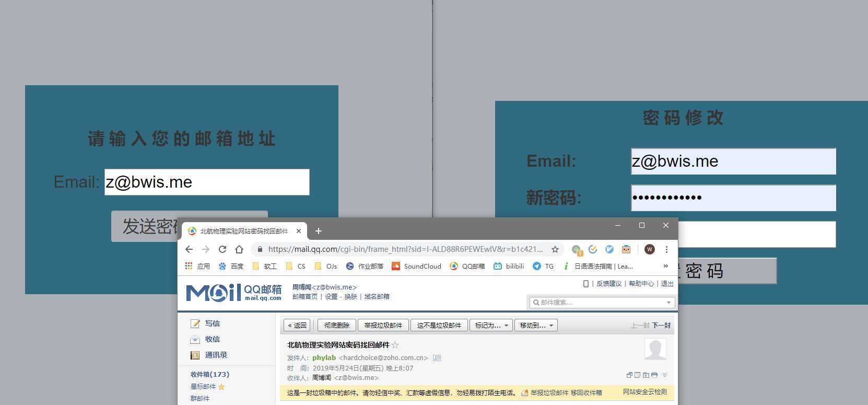Select the 北航物理实验网站密码找回邮件 browser tab
This screenshot has width=868, height=405.
click(x=244, y=231)
